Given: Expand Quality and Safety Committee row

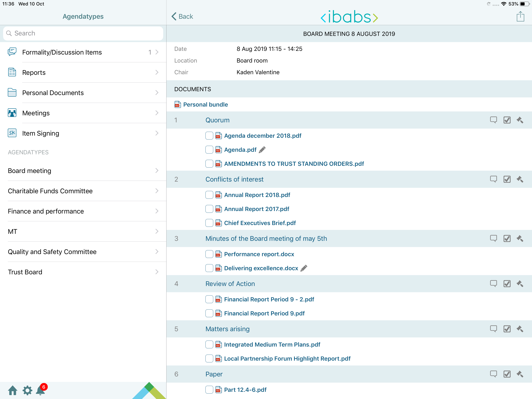Looking at the screenshot, I should [83, 252].
